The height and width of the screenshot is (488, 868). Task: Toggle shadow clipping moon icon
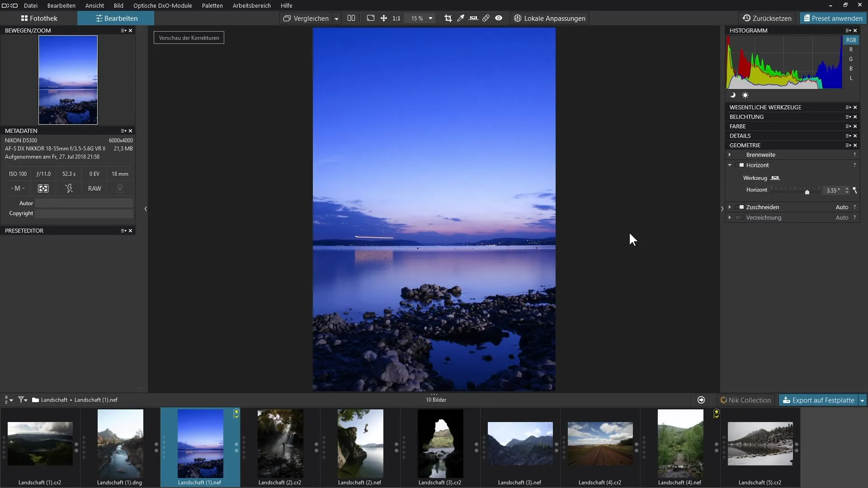733,95
